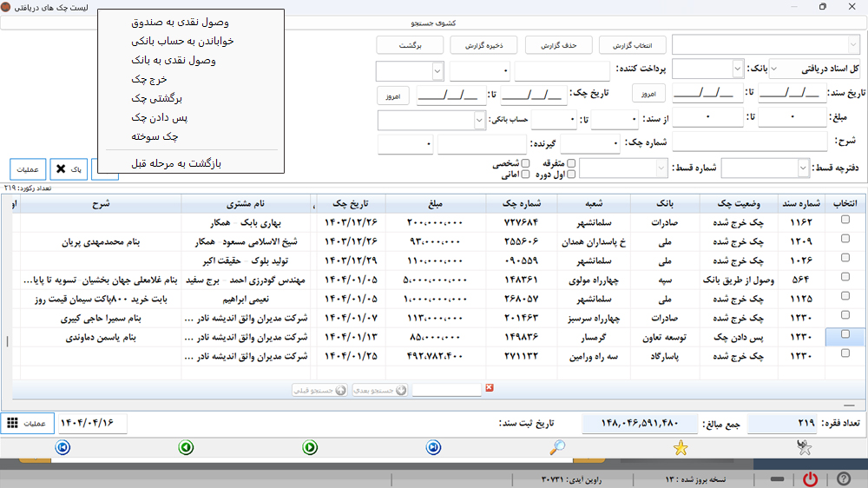Click the green previous-record arrow icon
This screenshot has width=868, height=488.
pos(186,447)
